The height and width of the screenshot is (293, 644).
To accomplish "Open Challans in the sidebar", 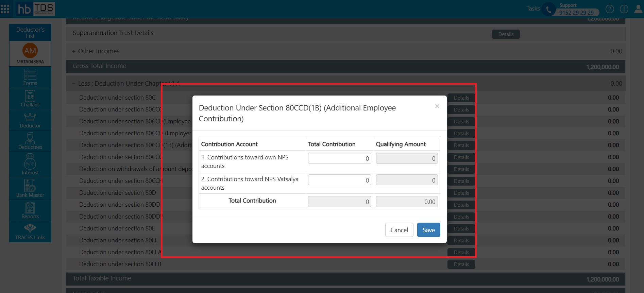I will [x=30, y=99].
